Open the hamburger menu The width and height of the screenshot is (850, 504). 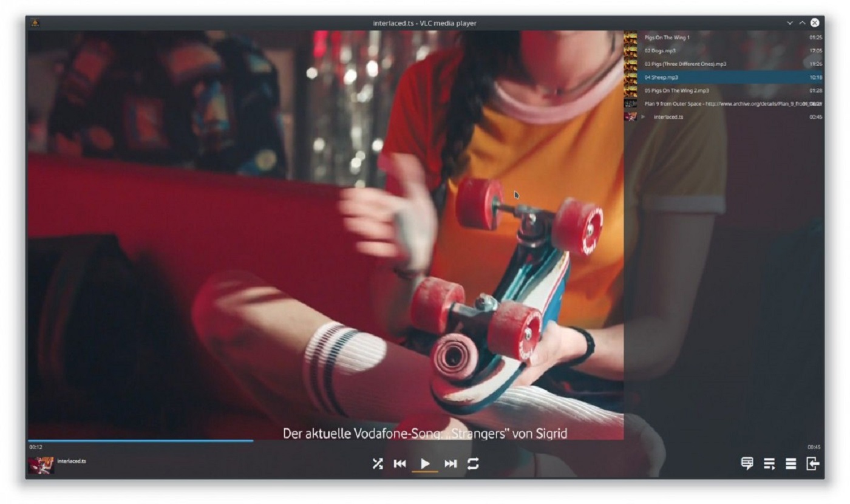pyautogui.click(x=790, y=464)
